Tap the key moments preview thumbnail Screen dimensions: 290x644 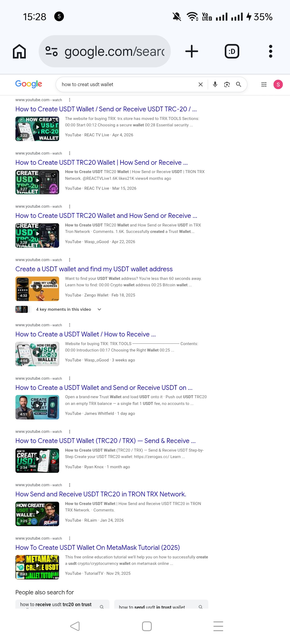point(23,309)
